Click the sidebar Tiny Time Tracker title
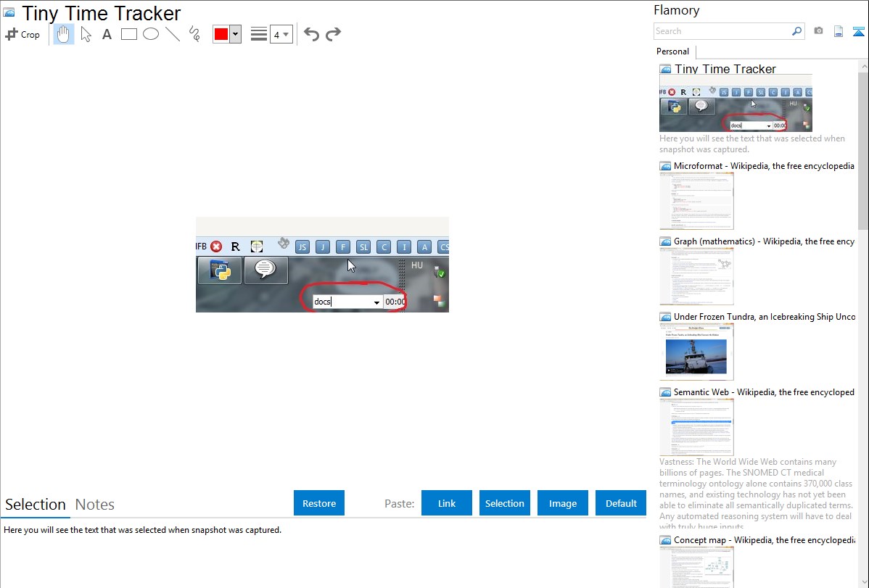 [x=725, y=70]
